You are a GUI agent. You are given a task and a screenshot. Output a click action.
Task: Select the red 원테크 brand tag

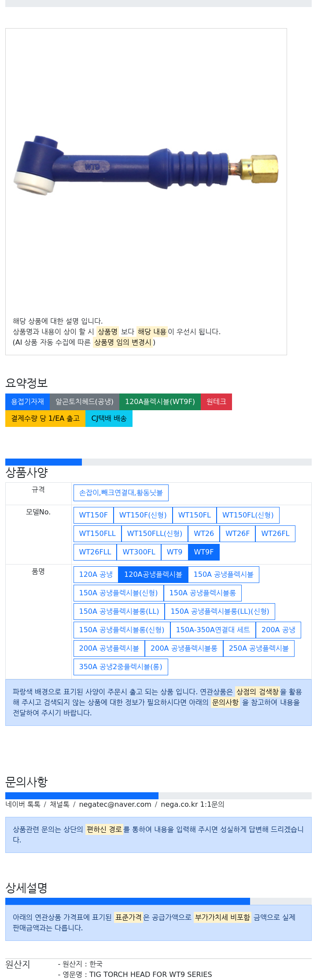[216, 402]
